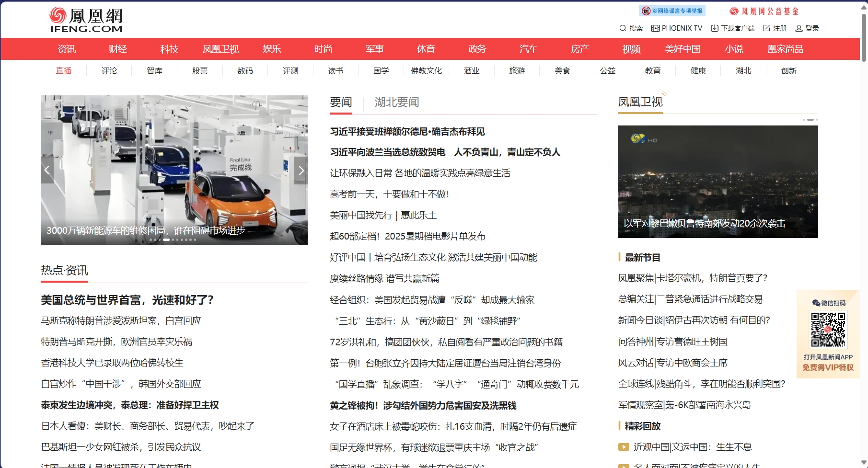
Task: Select the active carousel indicator dot
Action: pyautogui.click(x=166, y=240)
